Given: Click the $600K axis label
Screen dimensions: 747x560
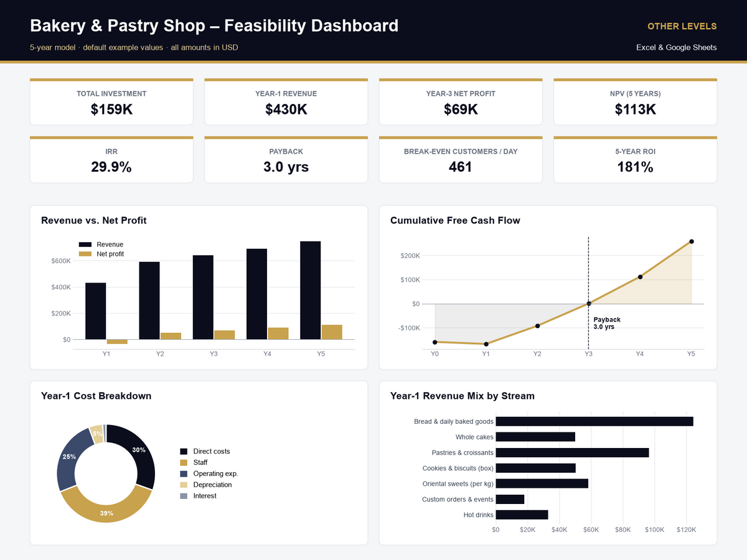Looking at the screenshot, I should point(61,261).
